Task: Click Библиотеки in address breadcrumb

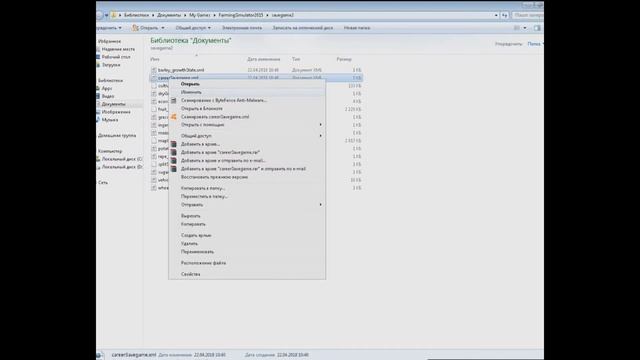Action: point(136,15)
